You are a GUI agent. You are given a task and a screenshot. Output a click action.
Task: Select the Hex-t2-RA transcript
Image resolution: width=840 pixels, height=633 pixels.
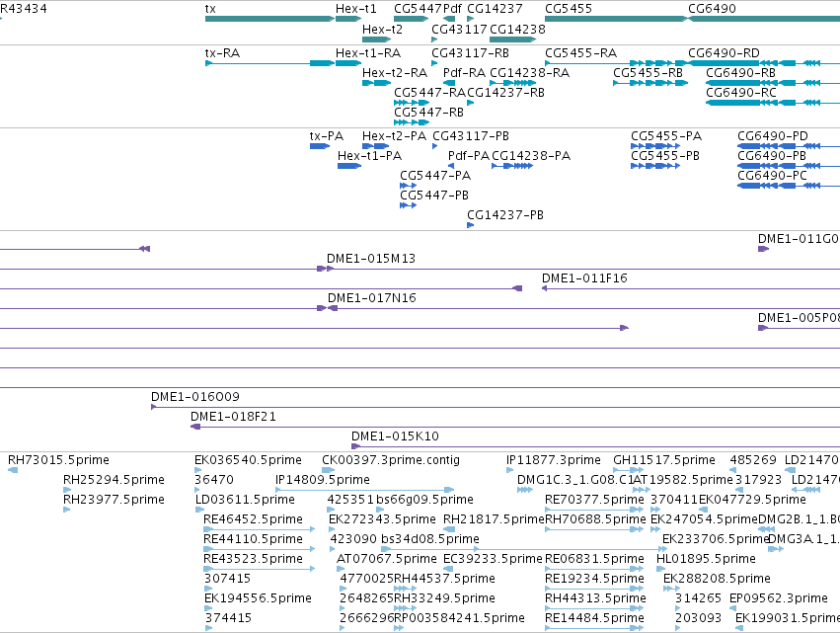pyautogui.click(x=377, y=83)
